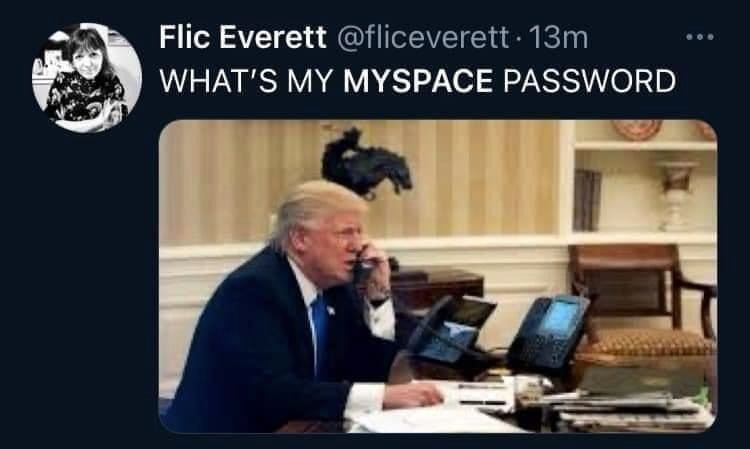Open the three-dot more options menu
The width and height of the screenshot is (750, 449).
[700, 37]
